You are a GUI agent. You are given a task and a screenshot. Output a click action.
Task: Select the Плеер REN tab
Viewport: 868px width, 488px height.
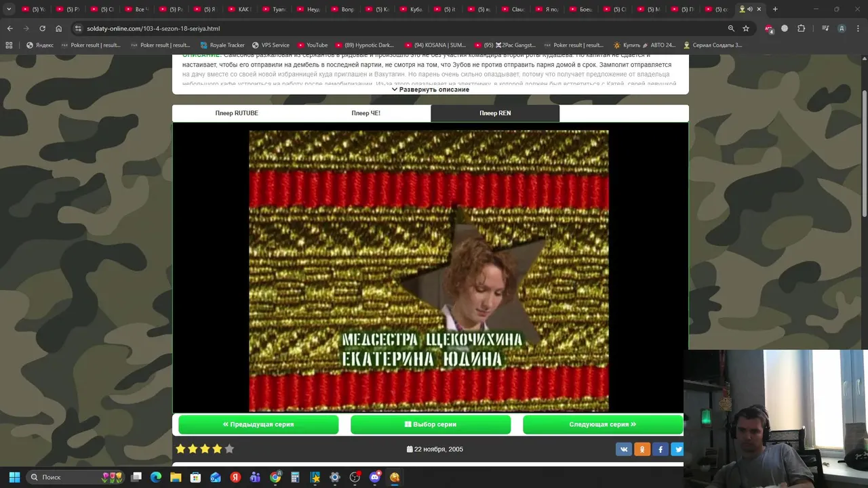[495, 113]
